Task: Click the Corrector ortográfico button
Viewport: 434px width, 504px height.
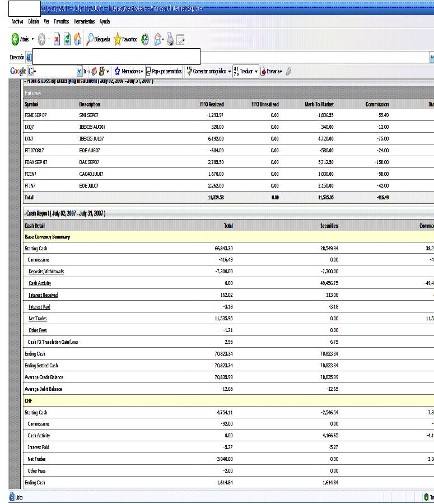Action: (206, 71)
